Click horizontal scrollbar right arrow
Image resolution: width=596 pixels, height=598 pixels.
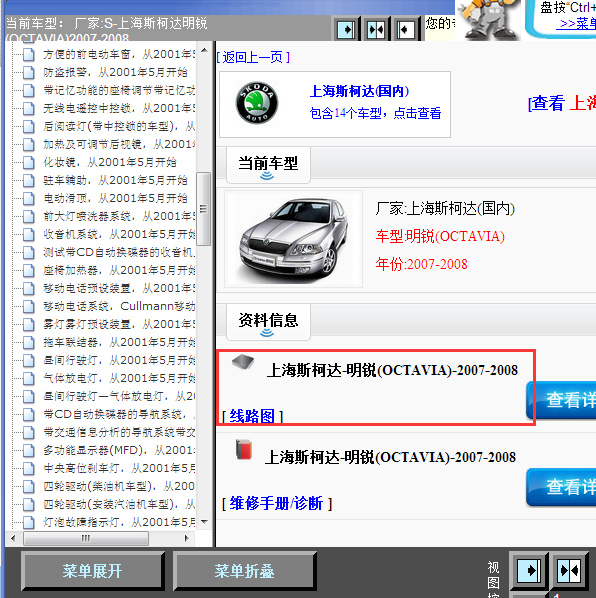coord(186,538)
